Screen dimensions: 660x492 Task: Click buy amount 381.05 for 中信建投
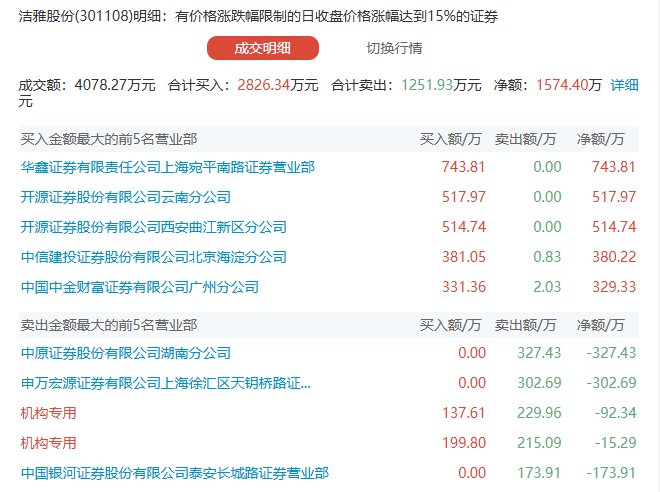tap(463, 257)
